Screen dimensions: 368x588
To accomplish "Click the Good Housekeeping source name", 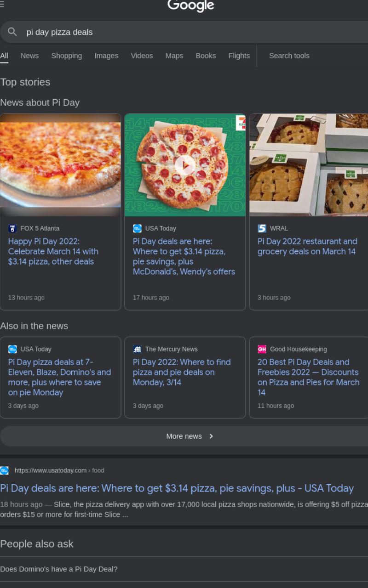I will (x=299, y=349).
